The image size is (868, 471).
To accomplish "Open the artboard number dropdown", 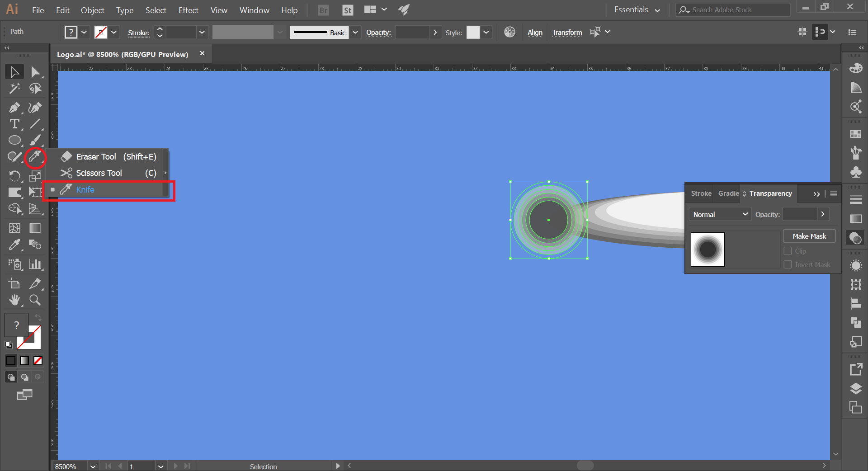I will click(160, 466).
